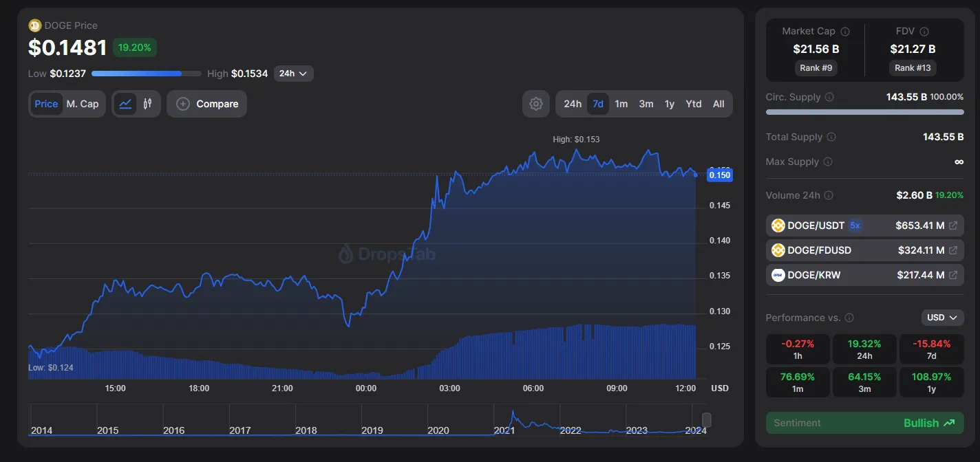Click the 24h performance cell 19.32%
The image size is (980, 462).
tap(864, 349)
